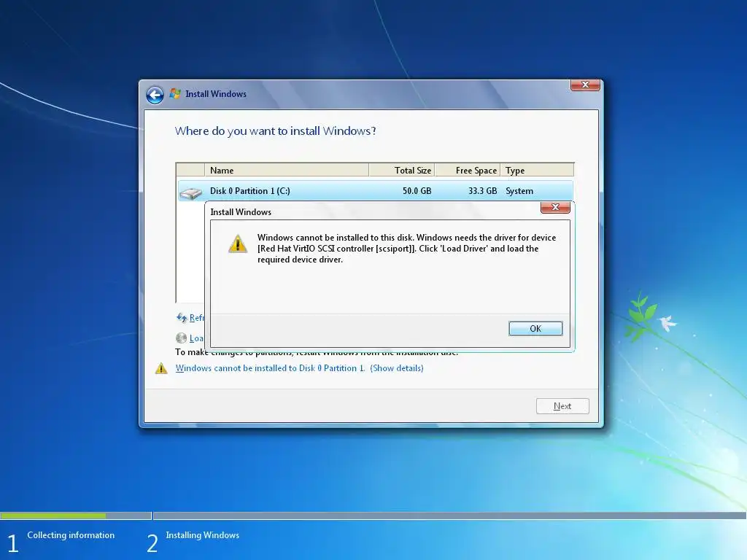Screen dimensions: 747x560
Task: Click the Windows flag icon in title bar
Action: click(x=175, y=94)
